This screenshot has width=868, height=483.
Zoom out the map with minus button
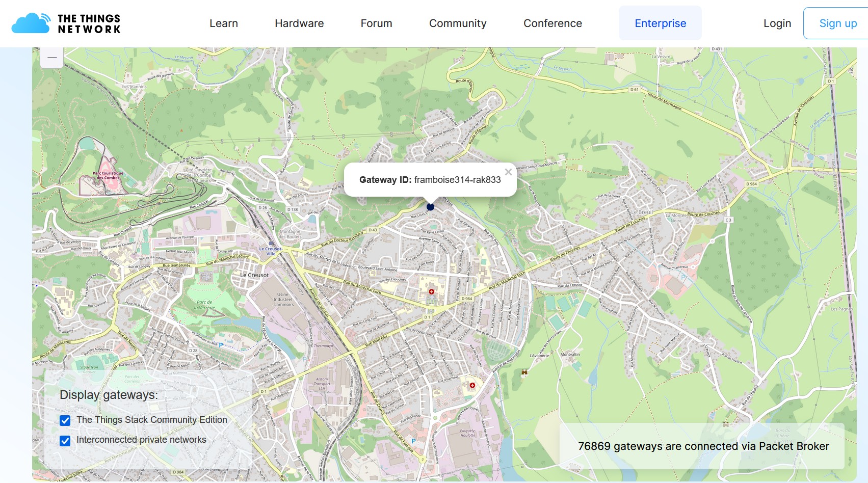coord(52,58)
